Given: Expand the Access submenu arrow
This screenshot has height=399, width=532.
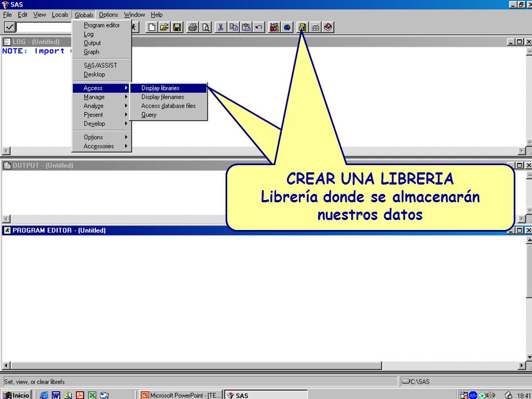Looking at the screenshot, I should coord(126,88).
